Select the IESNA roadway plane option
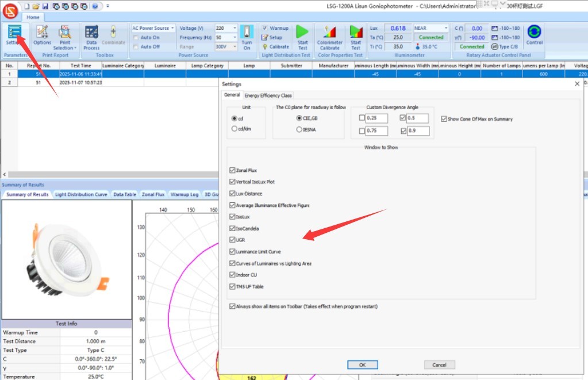Viewport: 588px width, 380px height. click(299, 129)
